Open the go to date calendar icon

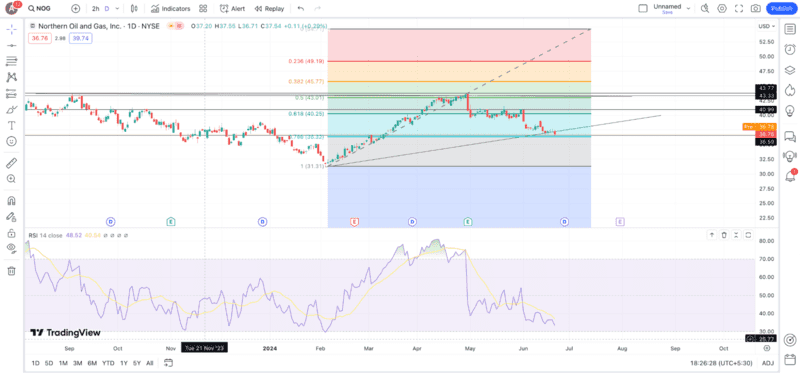click(x=168, y=363)
